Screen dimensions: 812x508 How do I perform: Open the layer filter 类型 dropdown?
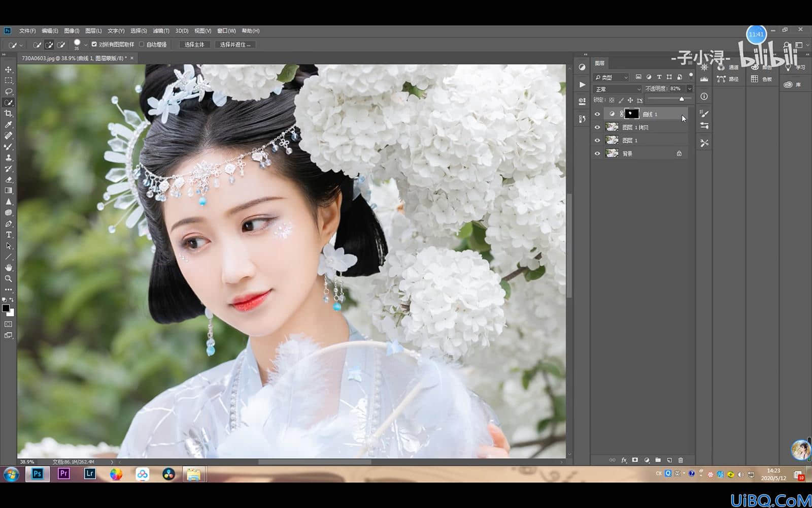coord(612,77)
